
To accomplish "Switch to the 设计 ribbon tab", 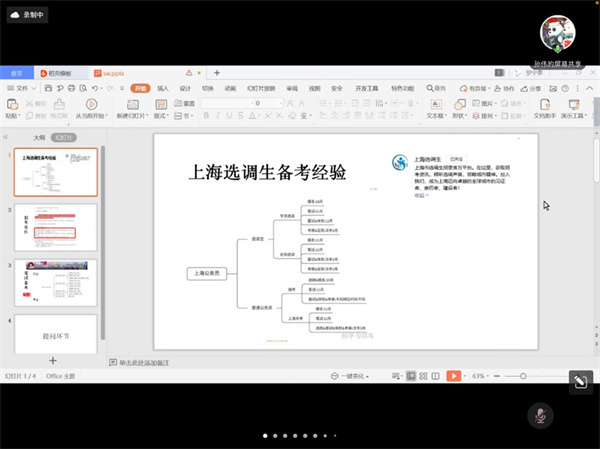I will tap(185, 88).
